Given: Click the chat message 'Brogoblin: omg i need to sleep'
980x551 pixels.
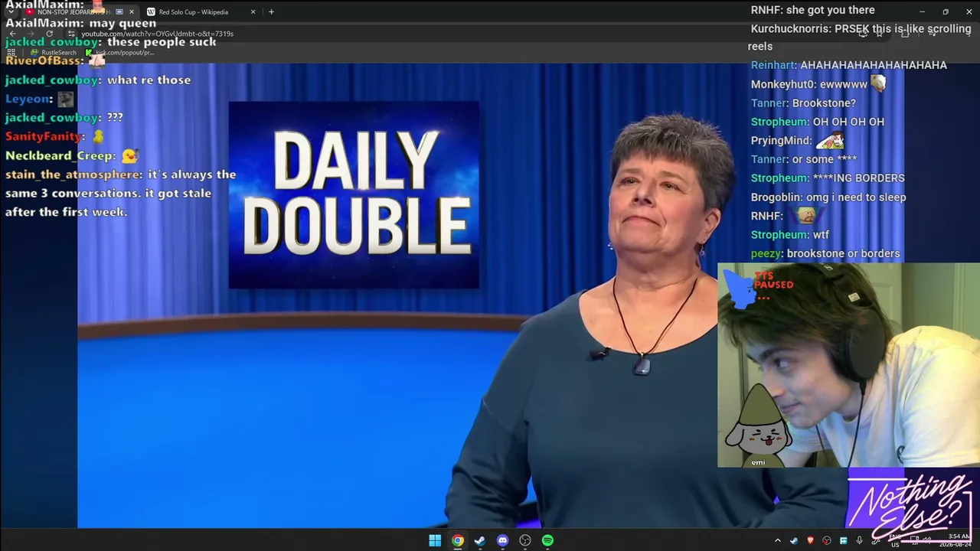Looking at the screenshot, I should [x=828, y=197].
